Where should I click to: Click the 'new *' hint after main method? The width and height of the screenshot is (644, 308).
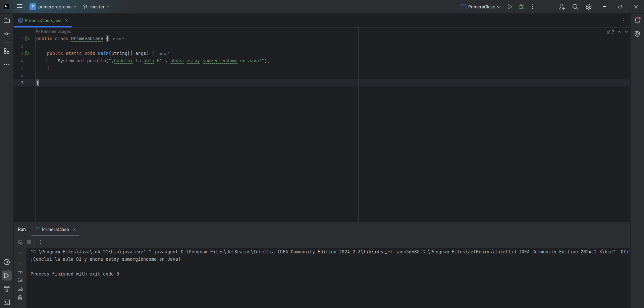[164, 54]
